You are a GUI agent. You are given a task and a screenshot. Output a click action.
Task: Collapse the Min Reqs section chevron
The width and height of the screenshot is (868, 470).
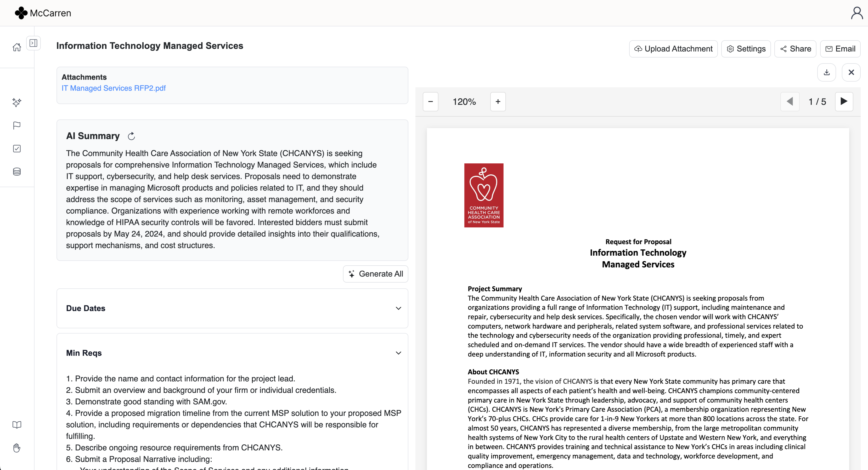pos(398,353)
